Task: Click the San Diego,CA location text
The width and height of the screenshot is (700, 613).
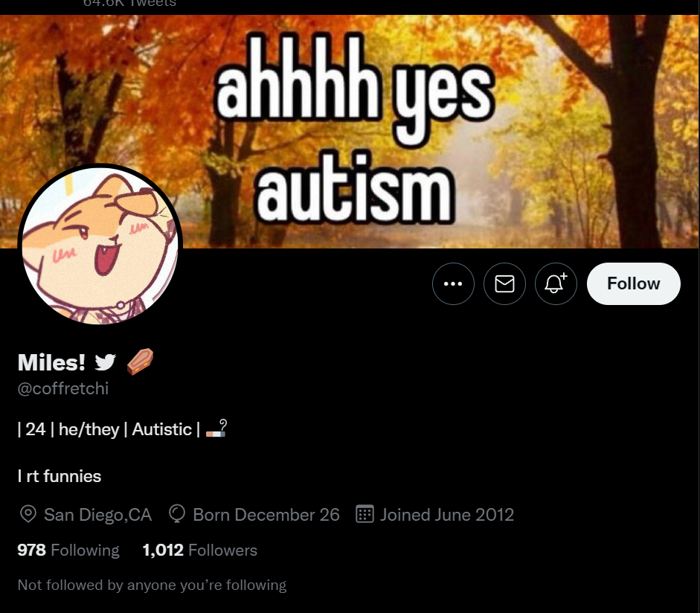Action: tap(97, 515)
